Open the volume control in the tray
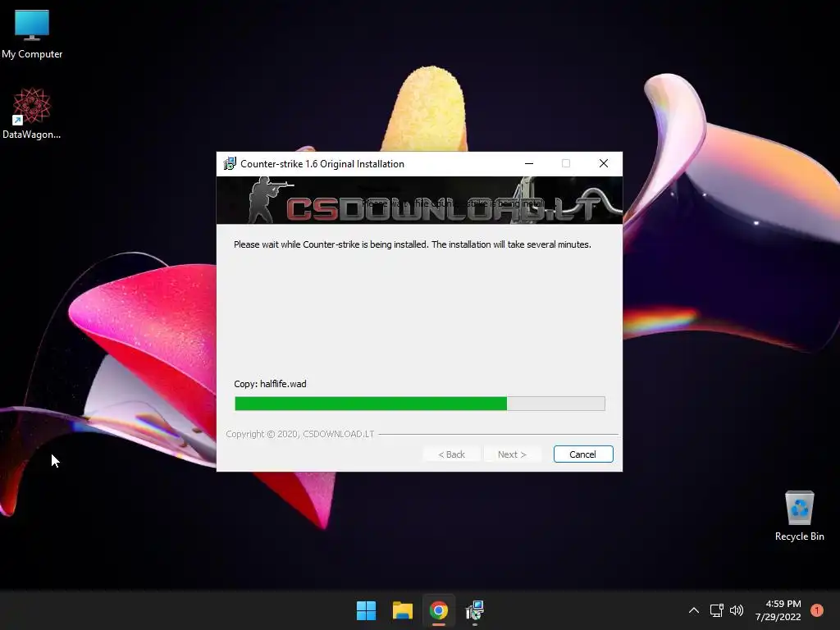Screen dimensions: 840x630 737,610
